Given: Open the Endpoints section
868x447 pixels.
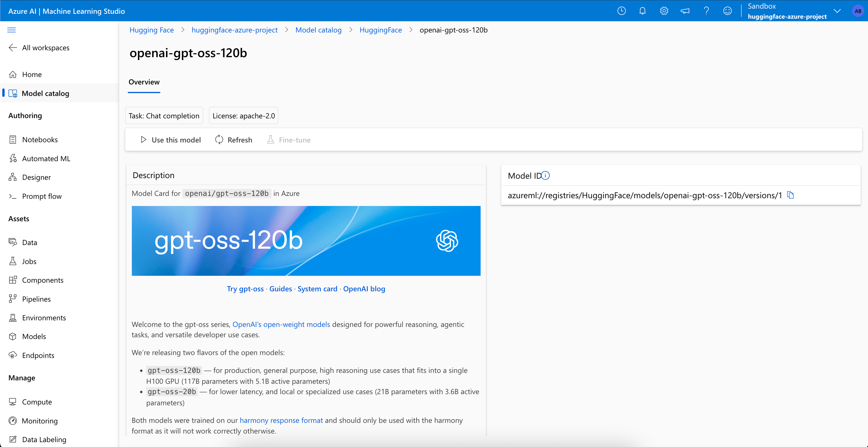Looking at the screenshot, I should click(x=38, y=355).
